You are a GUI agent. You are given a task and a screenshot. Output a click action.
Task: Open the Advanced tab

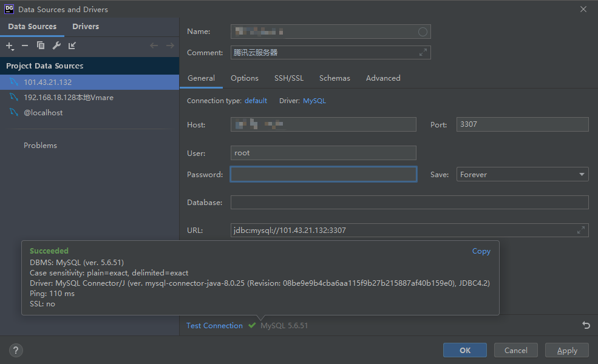tap(383, 78)
